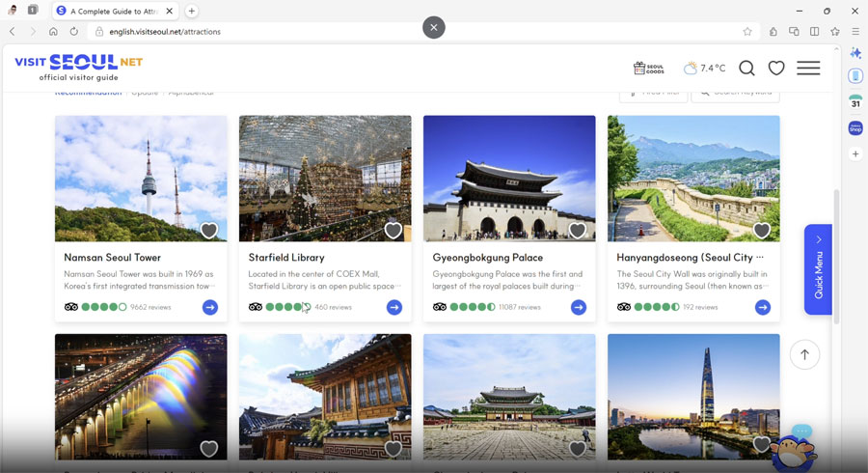This screenshot has width=868, height=473.
Task: Favorite Namsan Seoul Tower with heart
Action: (208, 230)
